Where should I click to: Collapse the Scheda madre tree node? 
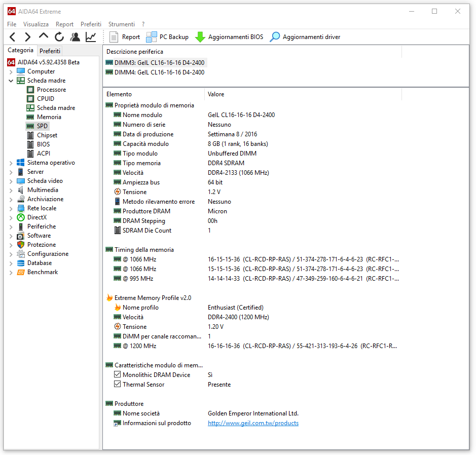point(11,81)
